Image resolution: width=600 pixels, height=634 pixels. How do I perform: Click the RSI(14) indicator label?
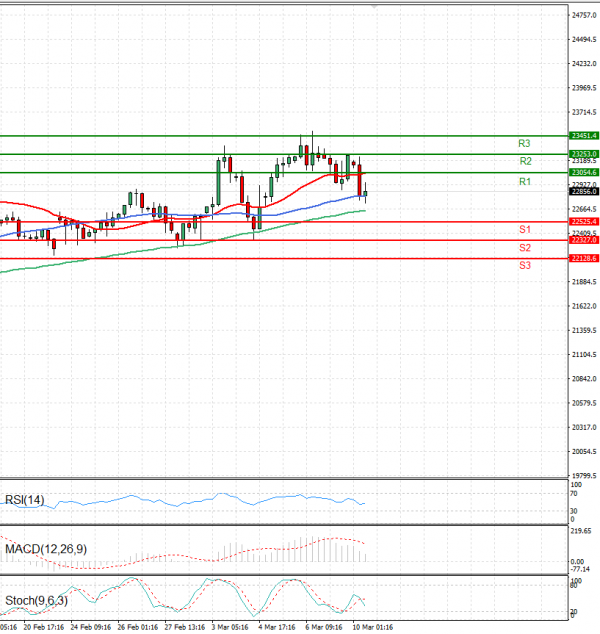[25, 500]
